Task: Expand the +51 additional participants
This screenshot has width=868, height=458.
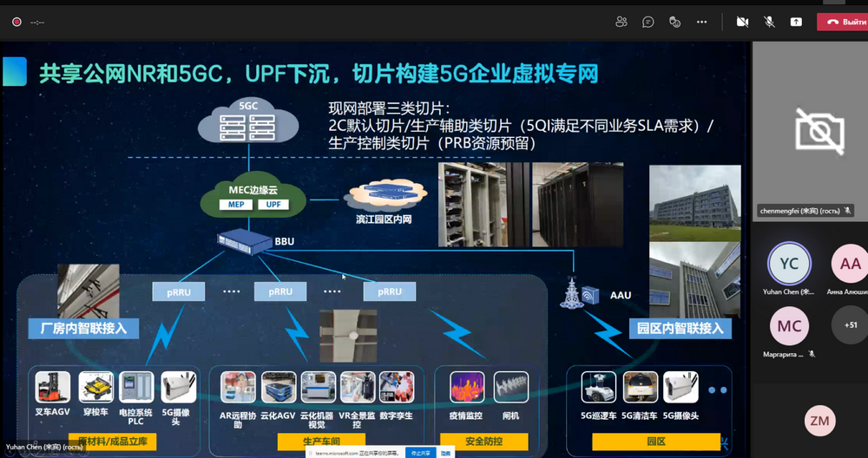Action: coord(849,325)
